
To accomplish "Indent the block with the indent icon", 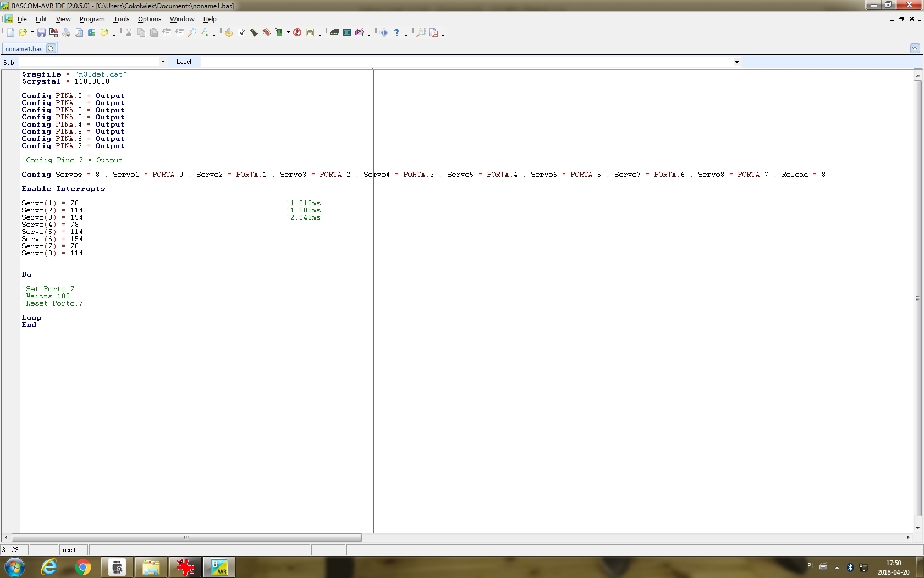I will tap(167, 33).
